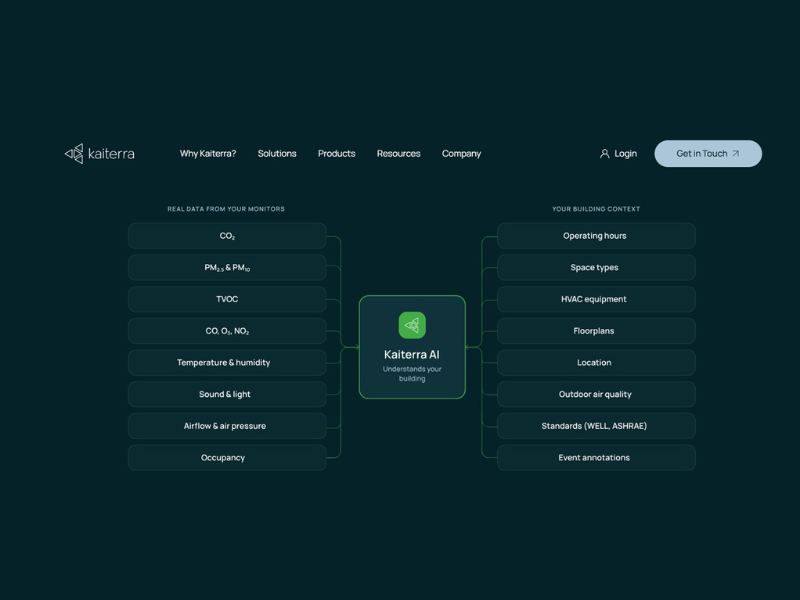The width and height of the screenshot is (800, 600).
Task: Select the PM2.5 & PM10 pill
Action: 227,267
